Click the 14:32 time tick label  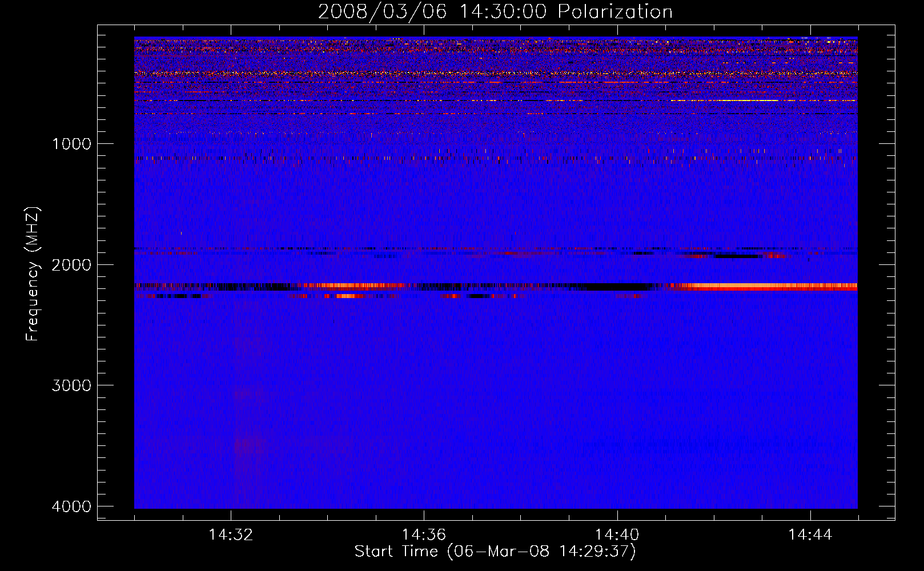point(231,534)
